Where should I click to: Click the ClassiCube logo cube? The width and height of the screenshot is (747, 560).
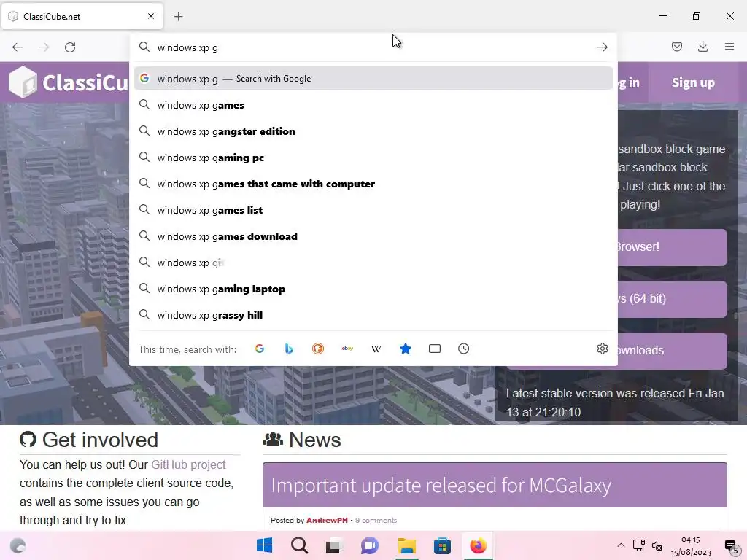pos(23,82)
